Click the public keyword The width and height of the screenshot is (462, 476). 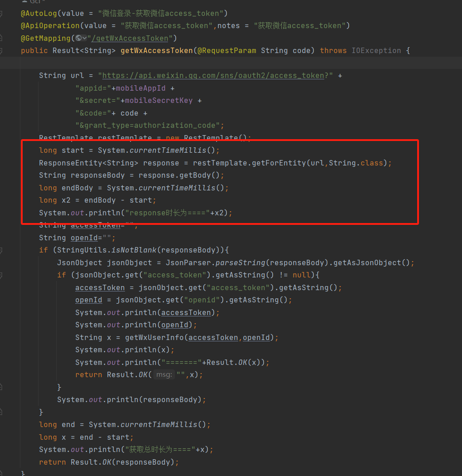(x=34, y=51)
